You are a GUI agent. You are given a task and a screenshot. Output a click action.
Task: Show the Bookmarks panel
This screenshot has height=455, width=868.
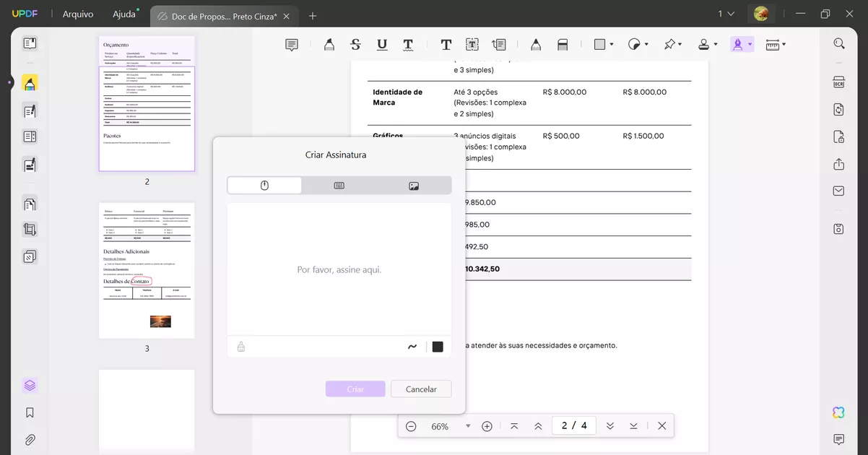[x=29, y=412]
